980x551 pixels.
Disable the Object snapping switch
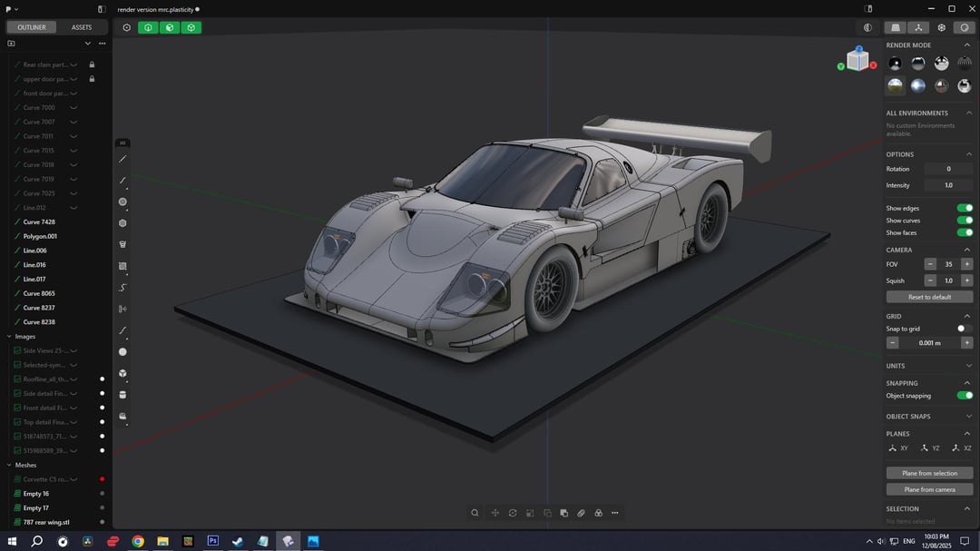click(965, 396)
